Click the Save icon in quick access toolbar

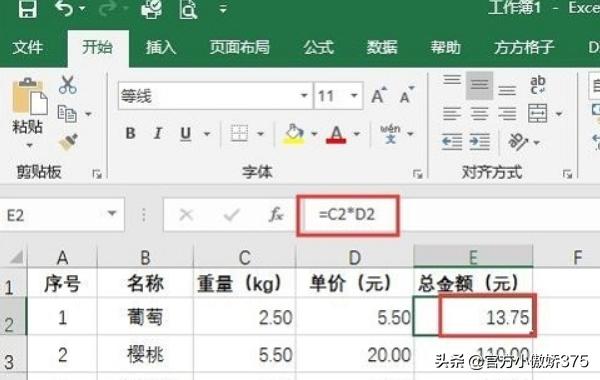[x=28, y=8]
